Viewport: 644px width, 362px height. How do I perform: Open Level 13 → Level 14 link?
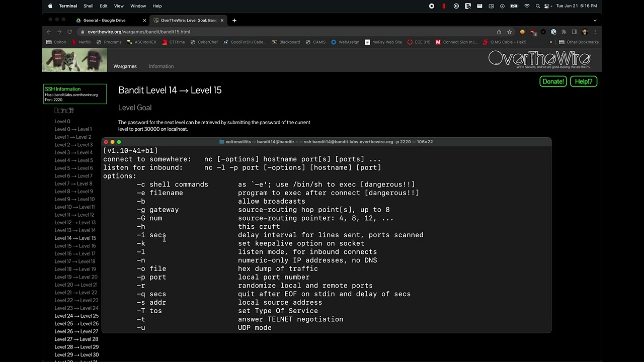point(75,230)
